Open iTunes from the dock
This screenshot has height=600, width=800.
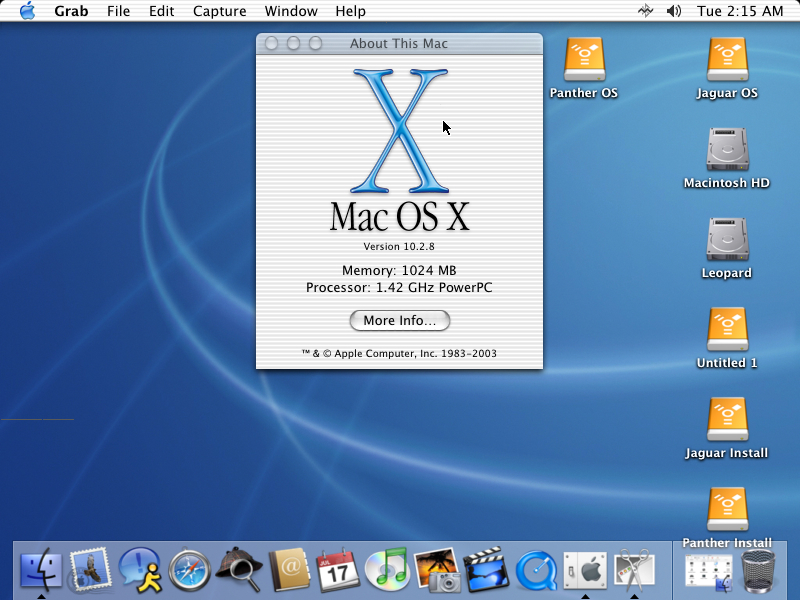(386, 569)
